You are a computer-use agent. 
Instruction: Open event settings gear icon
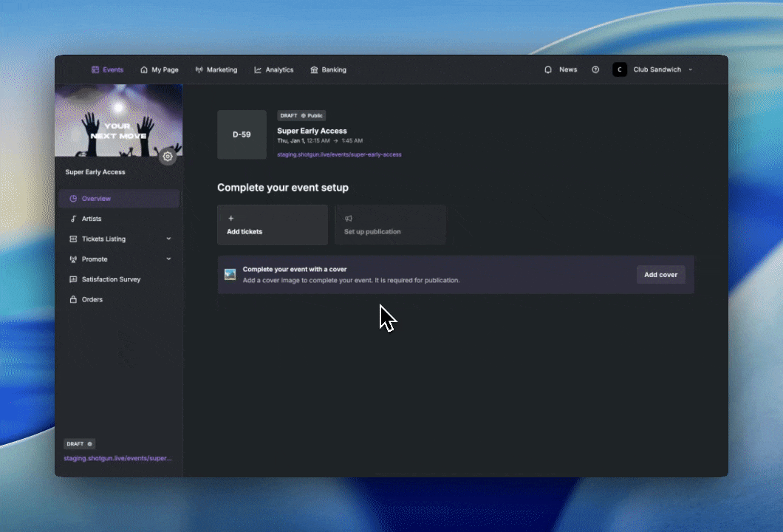pyautogui.click(x=168, y=157)
